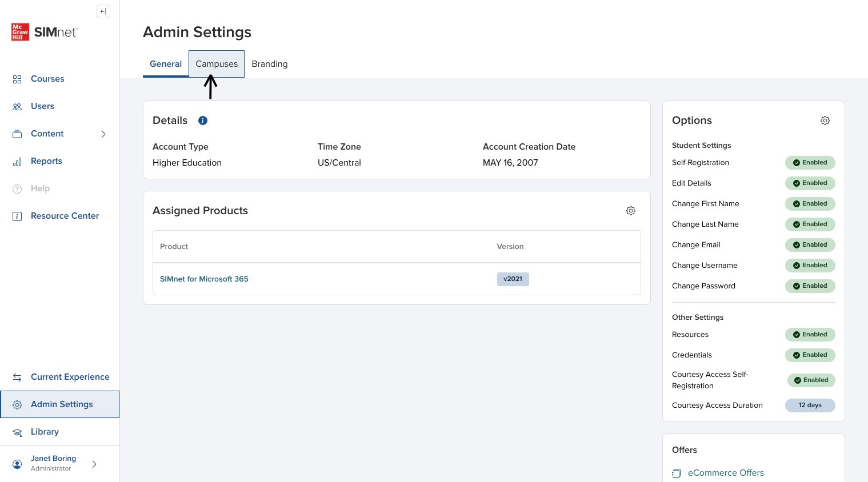Expand the Janet Boring account chevron
The image size is (868, 482).
tap(94, 464)
